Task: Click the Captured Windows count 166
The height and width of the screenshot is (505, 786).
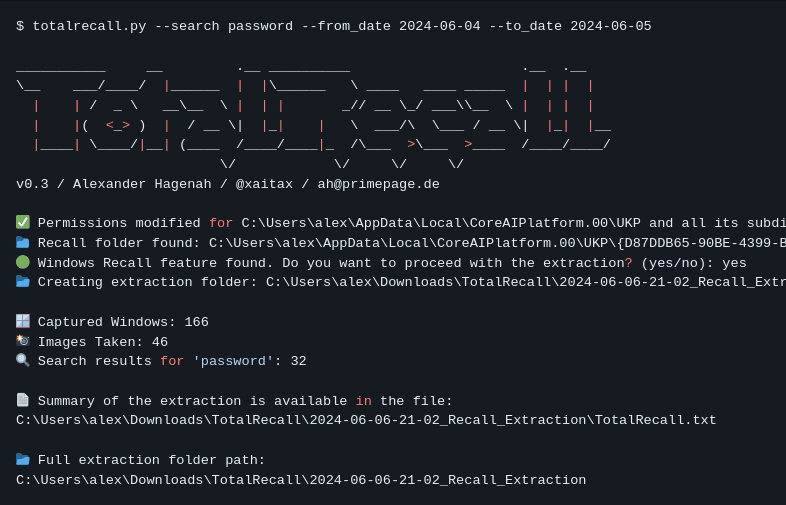Action: (x=196, y=322)
